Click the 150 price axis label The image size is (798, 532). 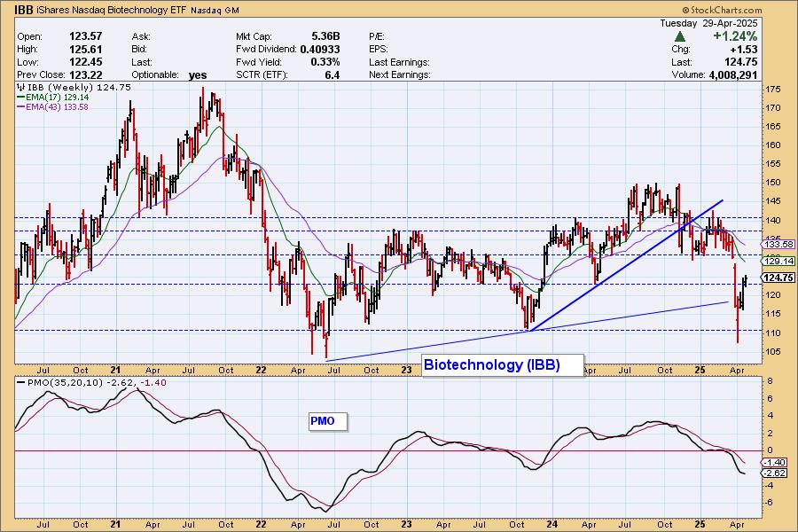click(x=773, y=183)
